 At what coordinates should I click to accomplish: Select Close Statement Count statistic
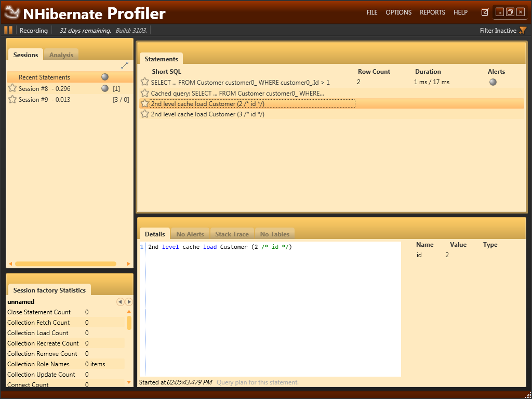click(66, 312)
